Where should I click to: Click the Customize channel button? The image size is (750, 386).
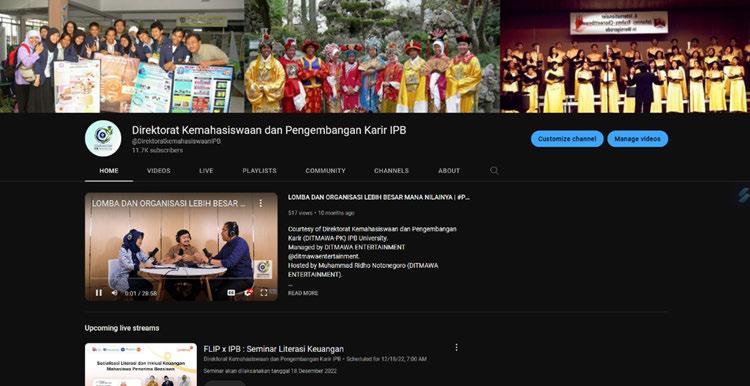(x=567, y=139)
